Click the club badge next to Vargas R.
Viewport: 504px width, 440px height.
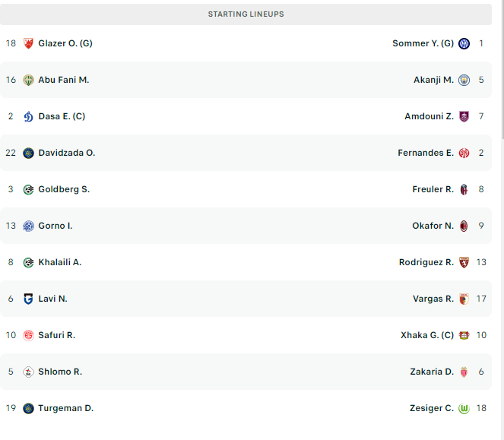(x=464, y=299)
